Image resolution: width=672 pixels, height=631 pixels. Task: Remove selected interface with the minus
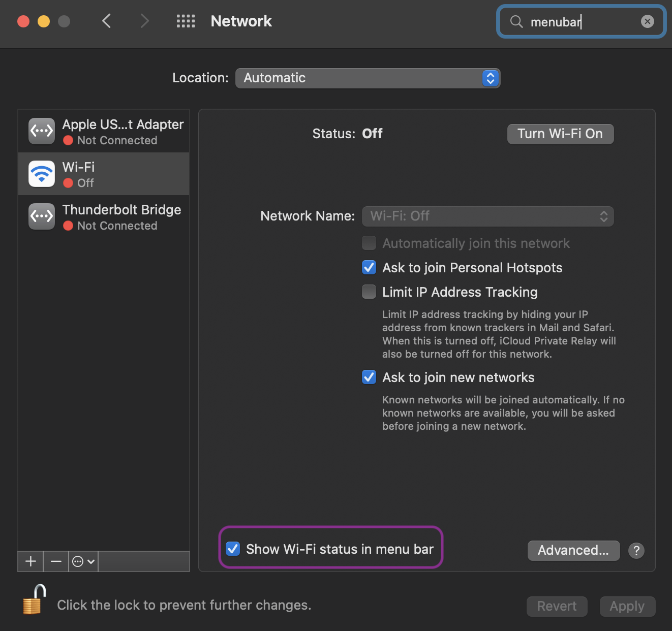click(56, 561)
